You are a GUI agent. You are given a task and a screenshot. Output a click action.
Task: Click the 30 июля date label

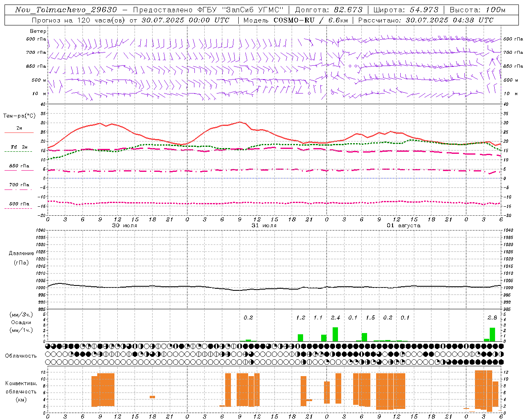(x=125, y=225)
